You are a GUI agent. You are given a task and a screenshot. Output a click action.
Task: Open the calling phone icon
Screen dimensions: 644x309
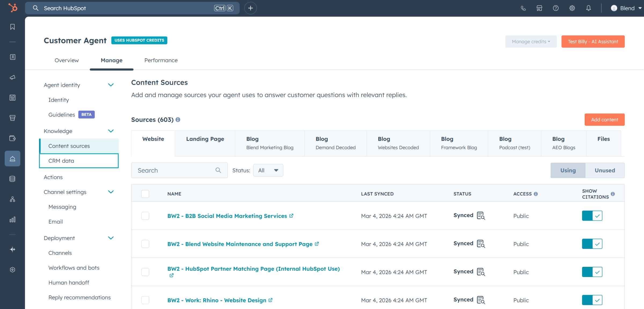(523, 8)
